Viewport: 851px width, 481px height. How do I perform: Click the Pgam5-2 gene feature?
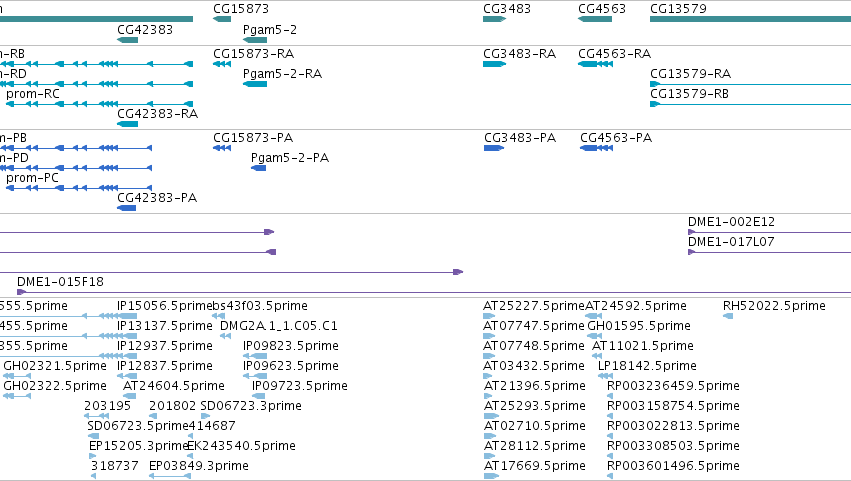[255, 40]
